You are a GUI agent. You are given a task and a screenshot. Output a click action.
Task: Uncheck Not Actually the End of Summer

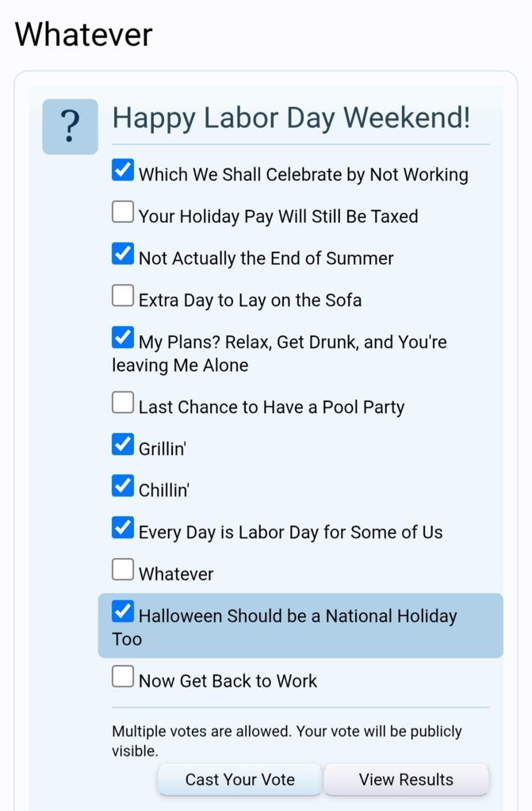click(x=123, y=254)
